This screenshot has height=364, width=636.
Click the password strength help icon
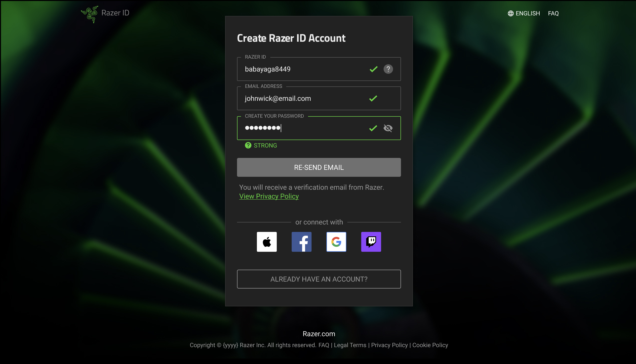(248, 145)
